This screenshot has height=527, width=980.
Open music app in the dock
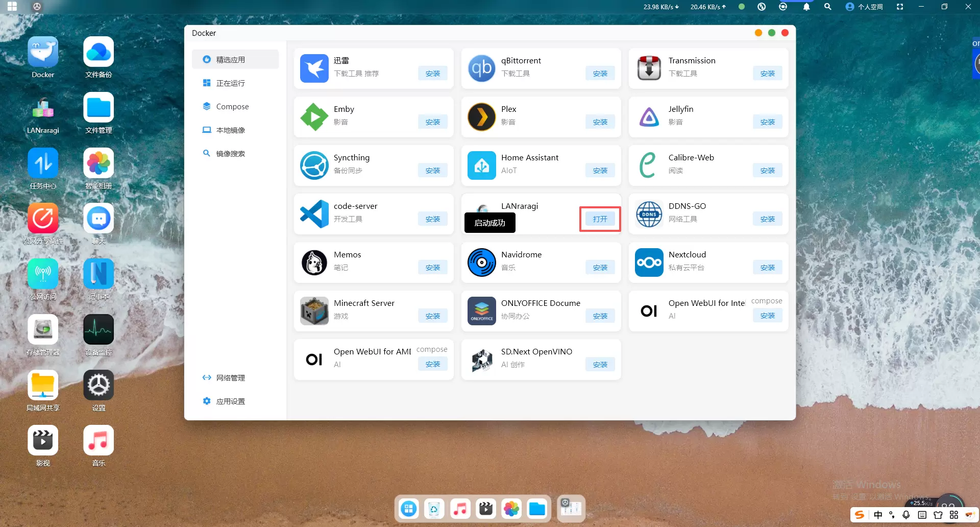pos(460,509)
